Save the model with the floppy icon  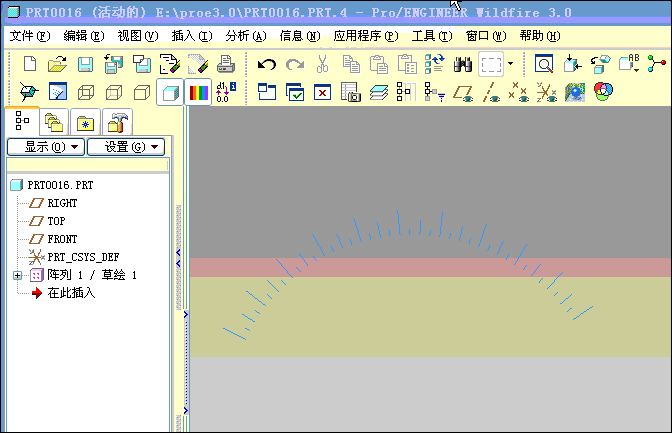[85, 65]
